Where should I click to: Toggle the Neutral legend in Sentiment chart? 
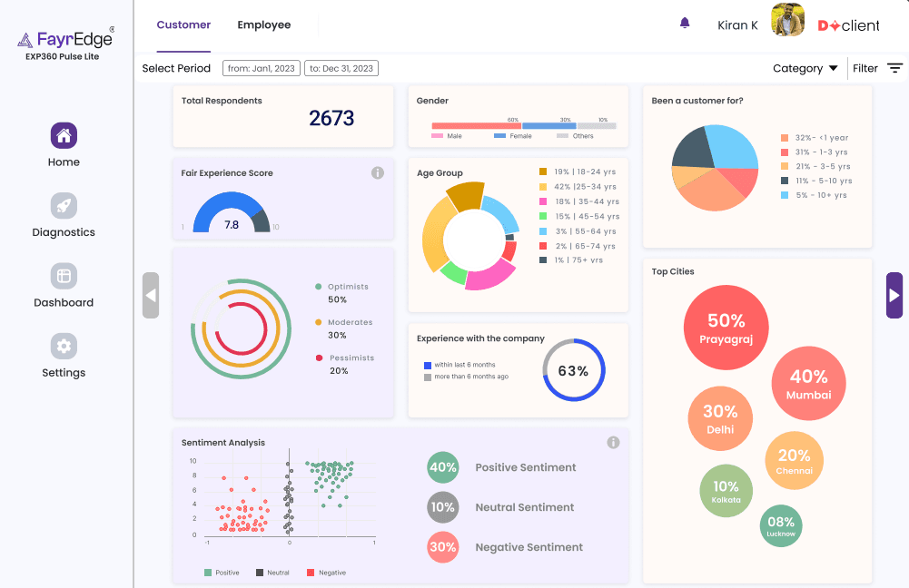272,573
